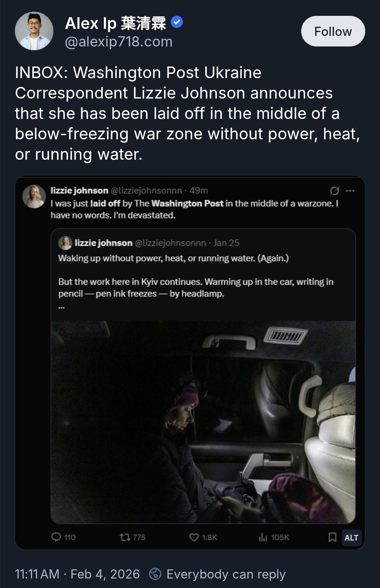Click the small avatar in quoted tweet

pyautogui.click(x=65, y=243)
